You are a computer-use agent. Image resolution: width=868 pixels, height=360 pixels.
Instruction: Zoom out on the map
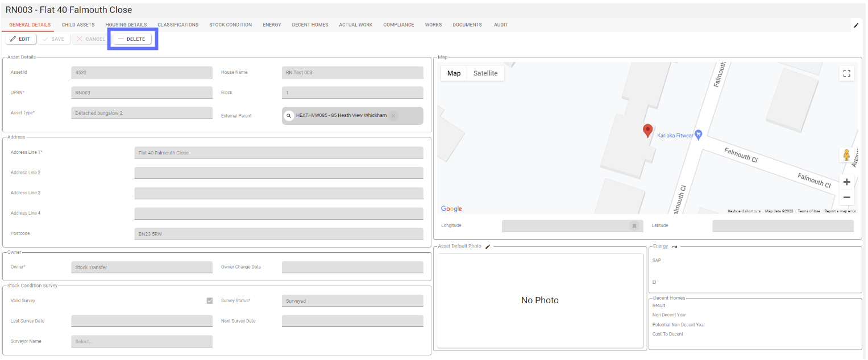846,198
